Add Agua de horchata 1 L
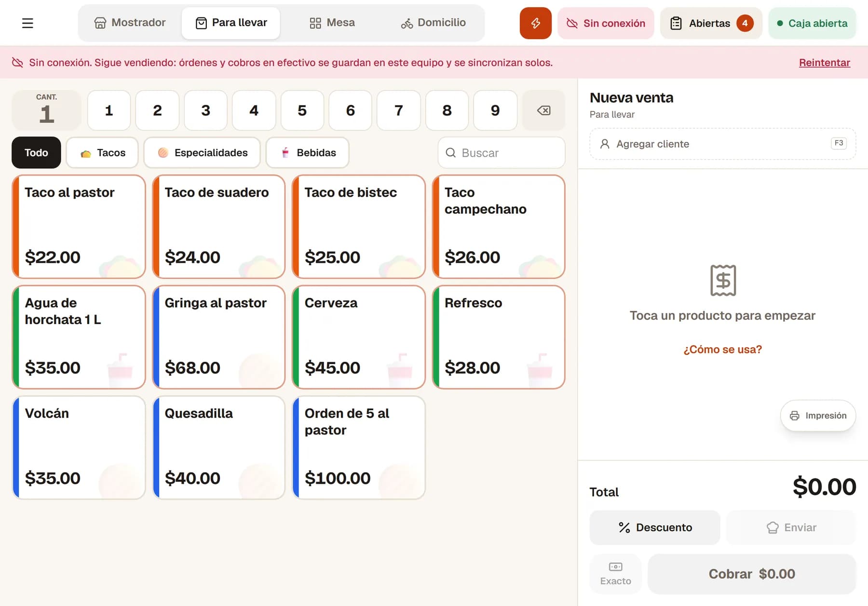 point(79,337)
